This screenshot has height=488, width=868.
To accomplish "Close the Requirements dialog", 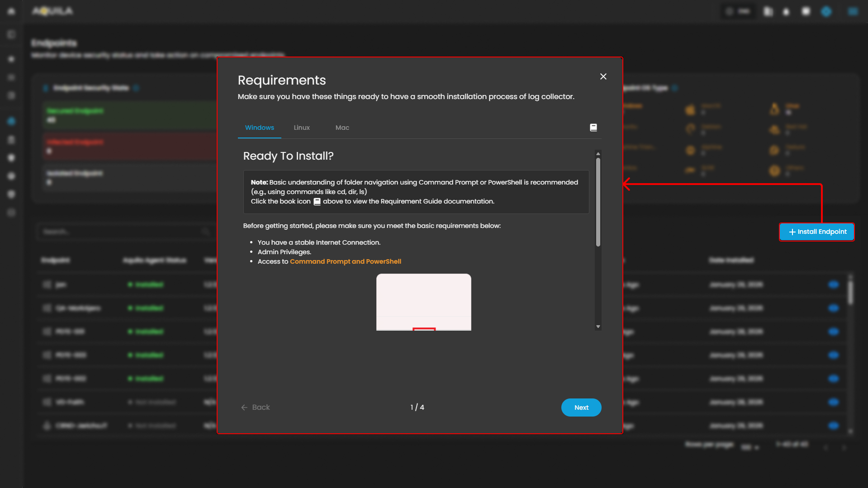I will (603, 76).
